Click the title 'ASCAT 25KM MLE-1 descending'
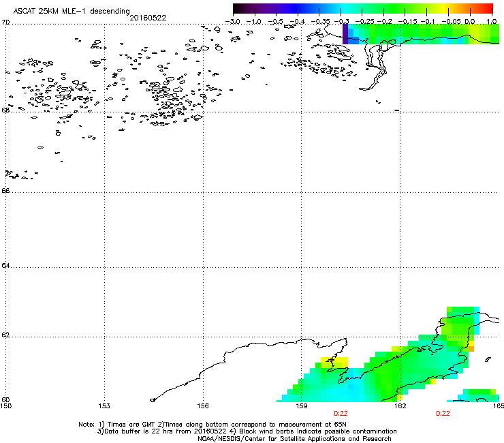Viewport: 504px width, 443px height. (x=72, y=11)
